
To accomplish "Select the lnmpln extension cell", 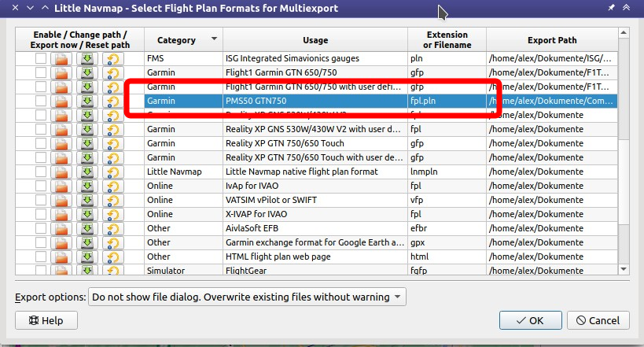I will 447,172.
